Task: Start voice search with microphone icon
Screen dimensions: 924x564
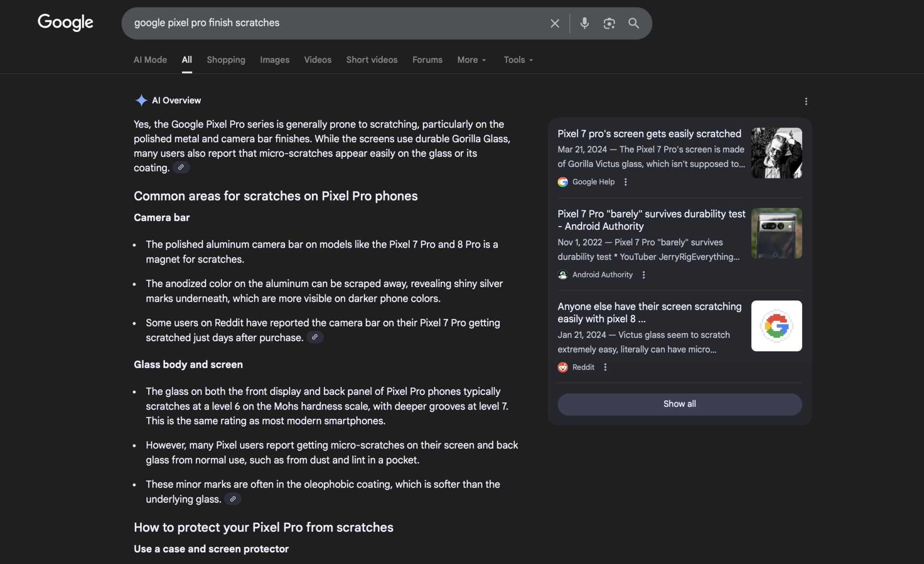Action: coord(584,23)
